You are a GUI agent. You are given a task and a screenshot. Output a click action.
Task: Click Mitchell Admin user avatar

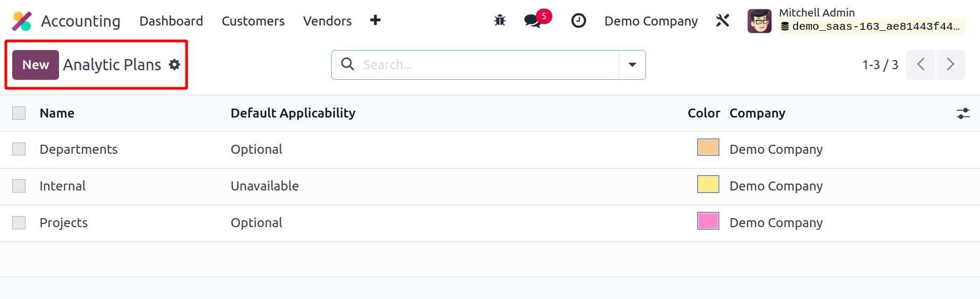tap(759, 21)
